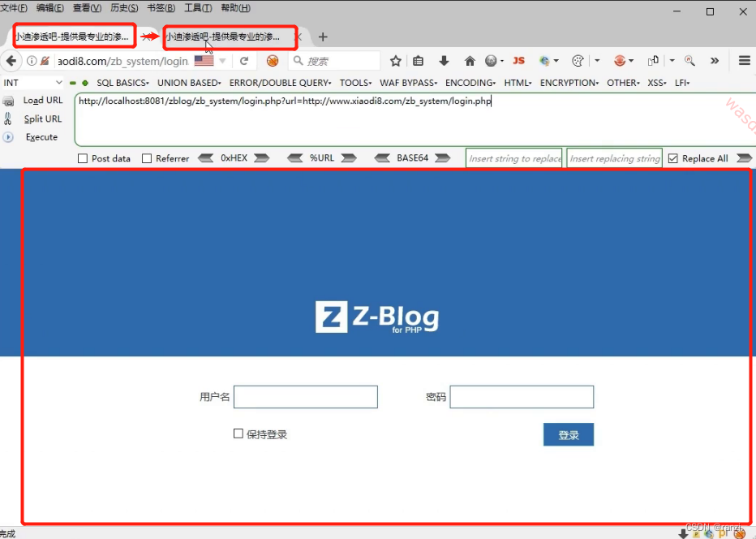Screen dimensions: 756x539
Task: Expand the HackBar HTML menu
Action: point(518,83)
